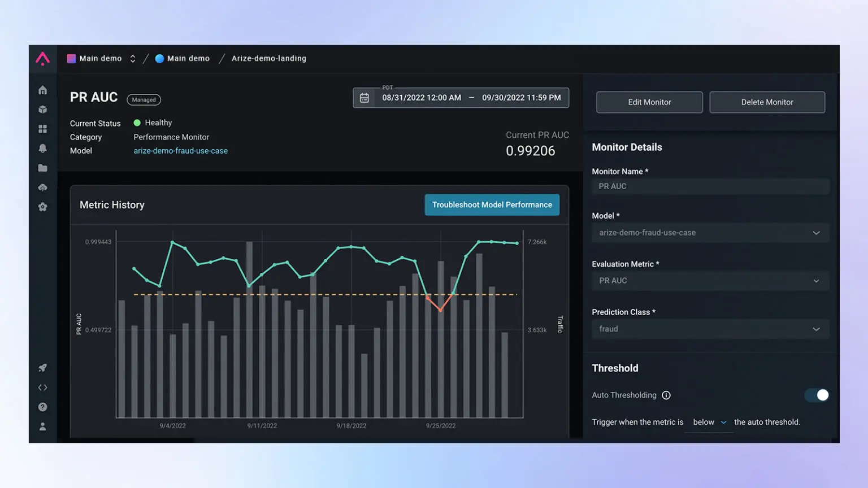Image resolution: width=868 pixels, height=488 pixels.
Task: Click the Arize logo in the sidebar
Action: pos(42,59)
